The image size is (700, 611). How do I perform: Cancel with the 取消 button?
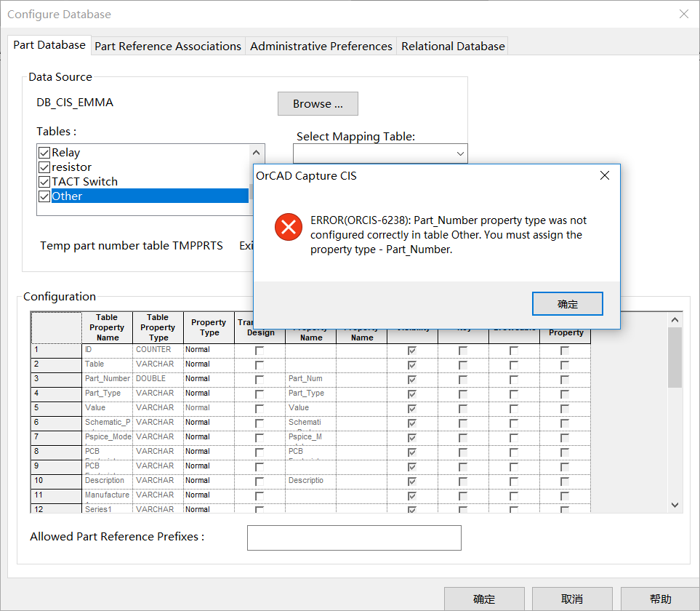point(572,599)
